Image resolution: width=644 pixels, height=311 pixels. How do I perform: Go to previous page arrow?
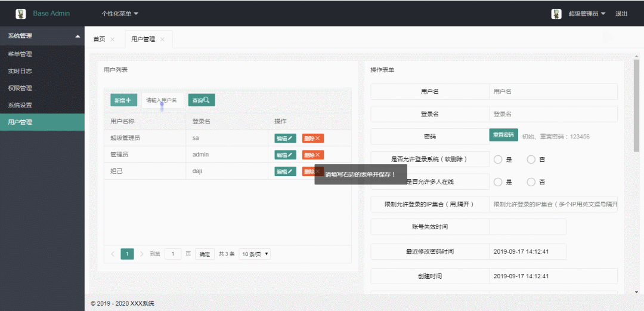113,254
